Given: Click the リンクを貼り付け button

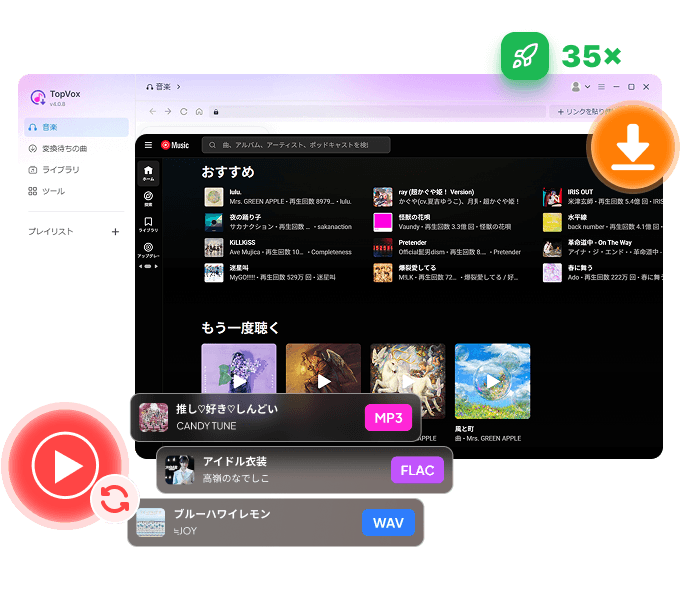Looking at the screenshot, I should tap(585, 111).
